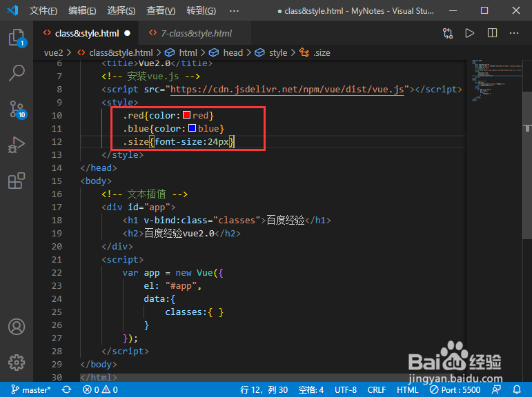Switch to 7-class&style.html tab
Image resolution: width=532 pixels, height=397 pixels.
[x=196, y=33]
